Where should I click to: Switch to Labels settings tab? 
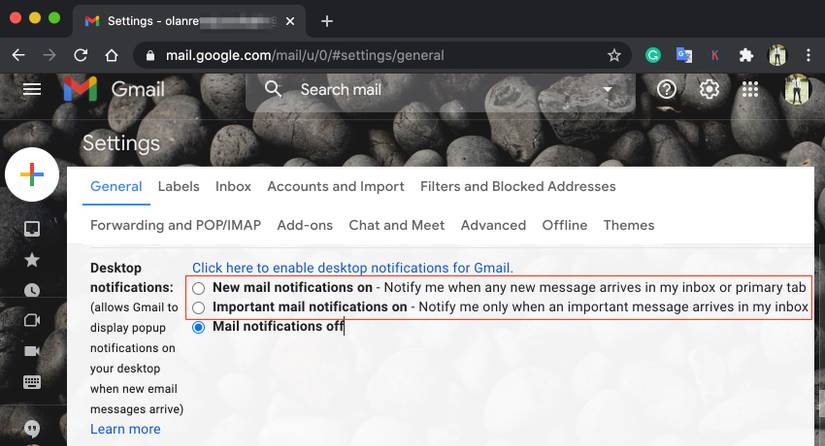point(178,186)
